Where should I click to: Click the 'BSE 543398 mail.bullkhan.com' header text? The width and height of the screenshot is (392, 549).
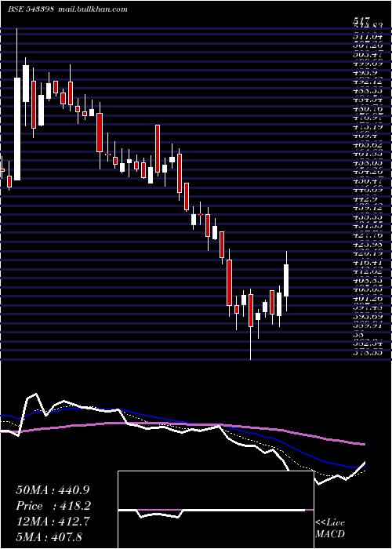click(x=67, y=9)
